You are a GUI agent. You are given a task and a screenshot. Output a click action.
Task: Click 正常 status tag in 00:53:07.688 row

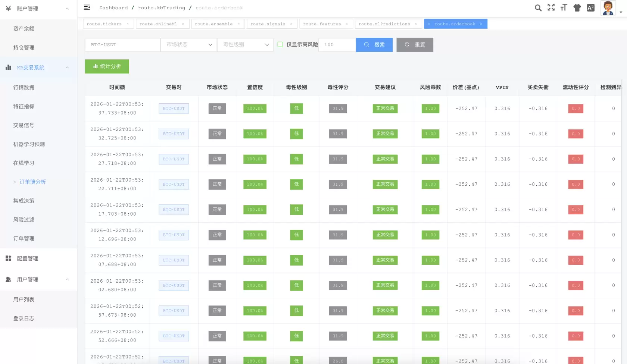(217, 260)
